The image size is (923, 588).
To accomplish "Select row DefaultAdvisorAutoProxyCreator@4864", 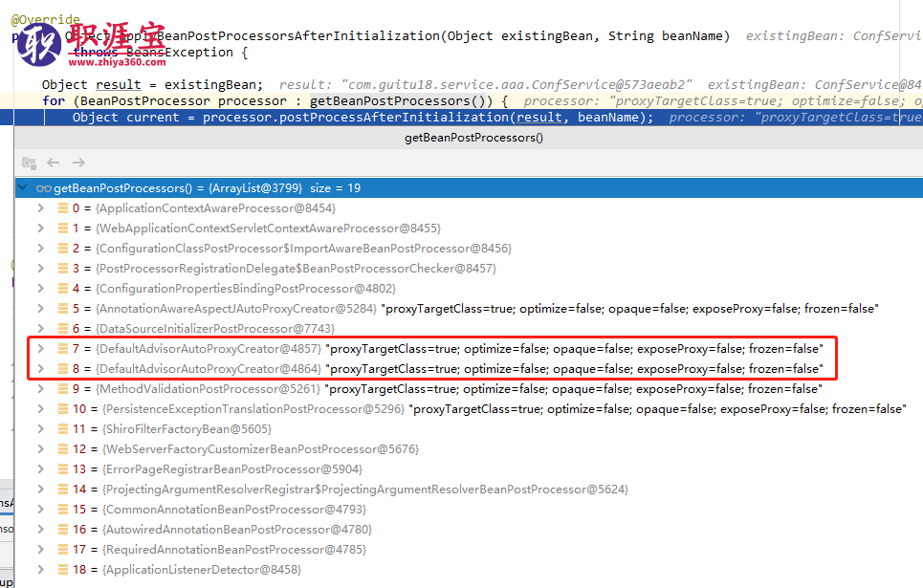I will pyautogui.click(x=469, y=368).
